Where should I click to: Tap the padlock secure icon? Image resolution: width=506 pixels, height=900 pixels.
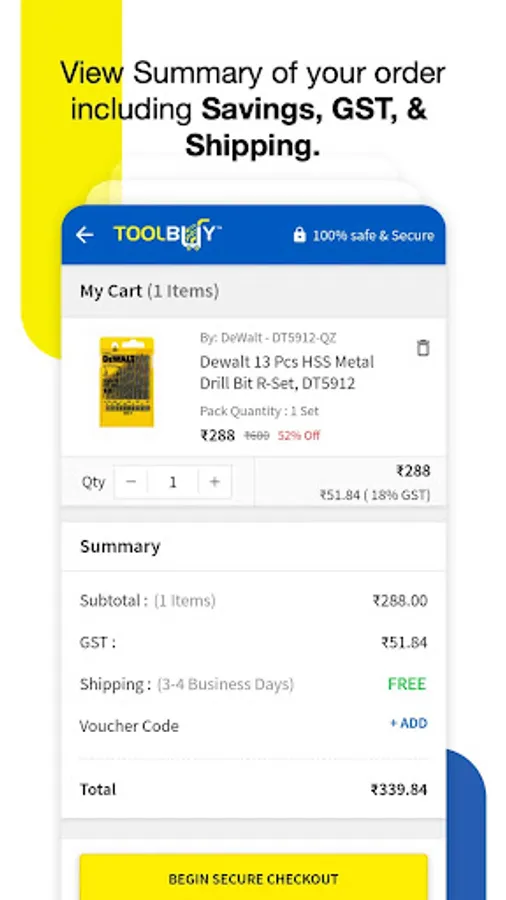[299, 235]
